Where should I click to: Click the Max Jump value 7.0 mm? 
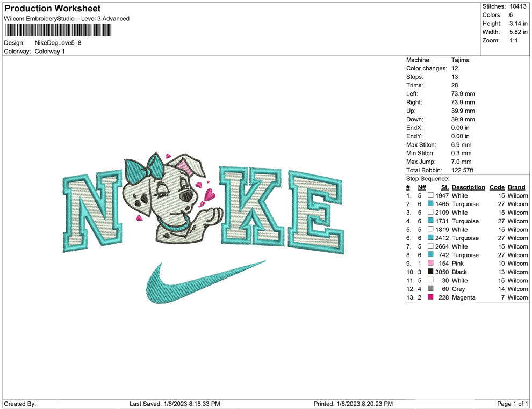tap(462, 162)
